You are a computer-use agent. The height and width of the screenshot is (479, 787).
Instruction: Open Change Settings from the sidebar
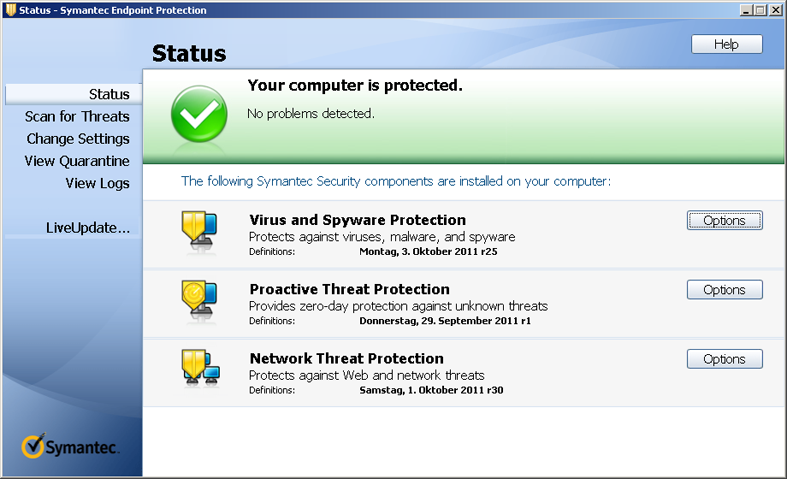tap(78, 139)
